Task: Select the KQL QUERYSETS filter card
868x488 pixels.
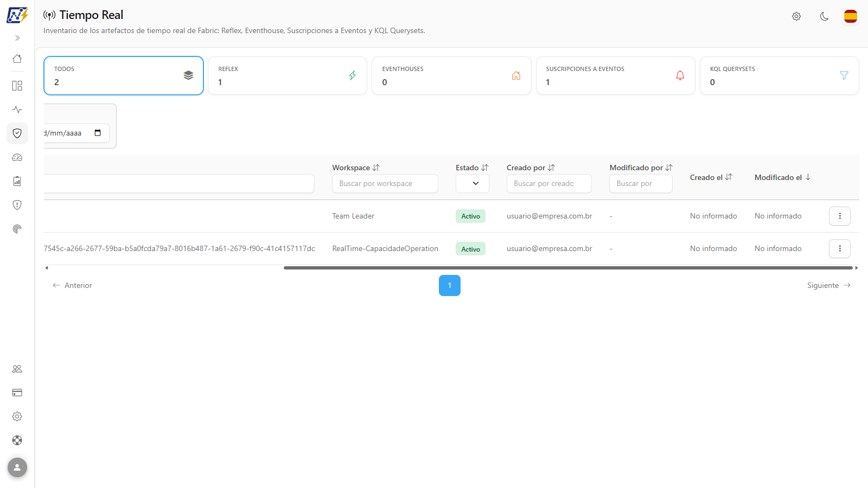Action: pos(780,76)
